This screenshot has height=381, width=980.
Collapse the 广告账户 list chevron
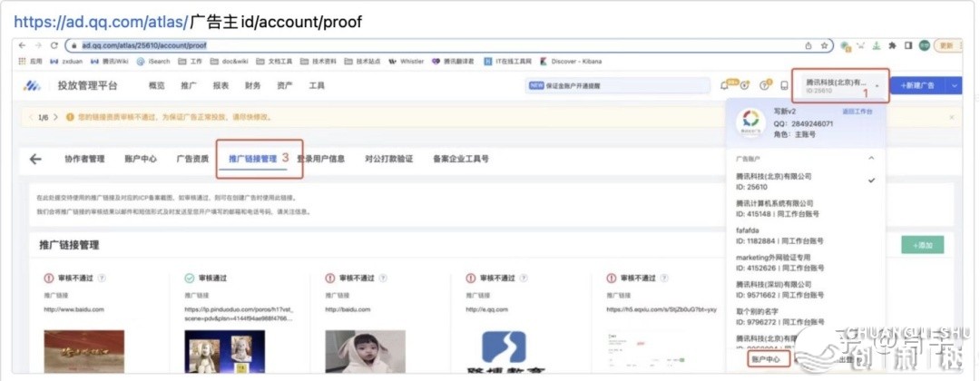coord(872,159)
